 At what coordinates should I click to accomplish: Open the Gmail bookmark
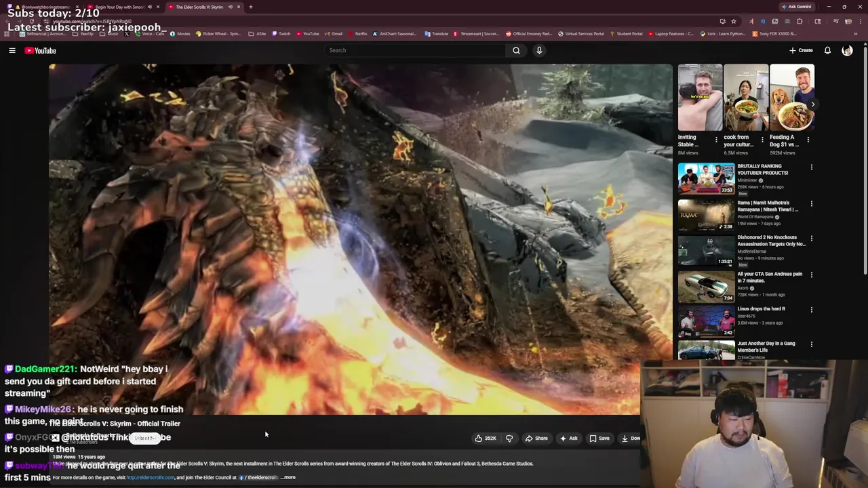(x=334, y=34)
